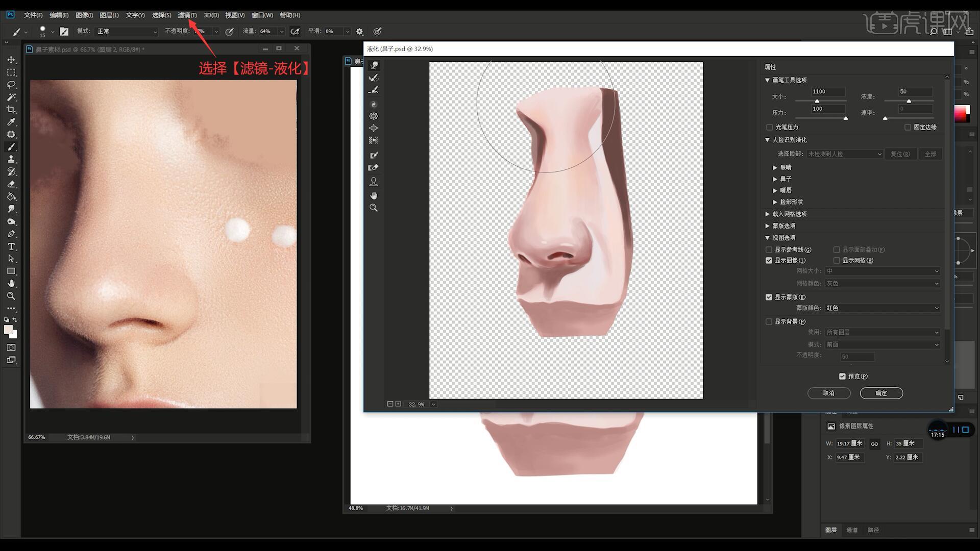Open the 图像 menu
Screen dimensions: 980x551
point(84,15)
